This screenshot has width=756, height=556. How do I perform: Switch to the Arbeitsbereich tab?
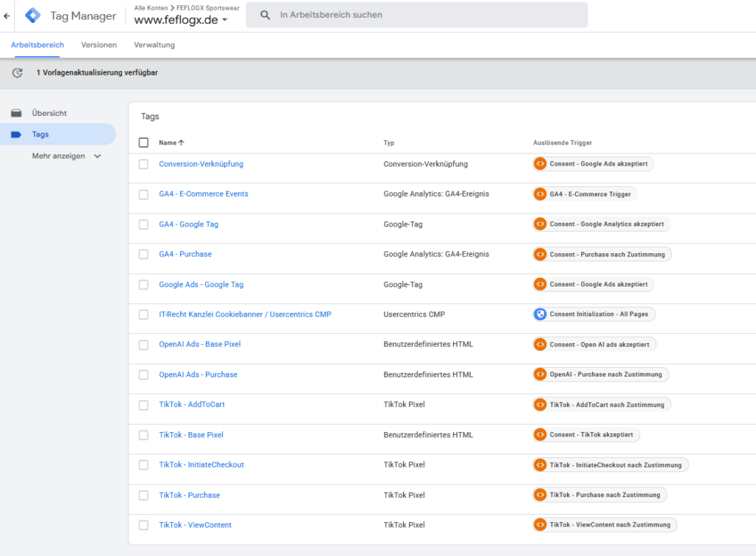tap(37, 45)
